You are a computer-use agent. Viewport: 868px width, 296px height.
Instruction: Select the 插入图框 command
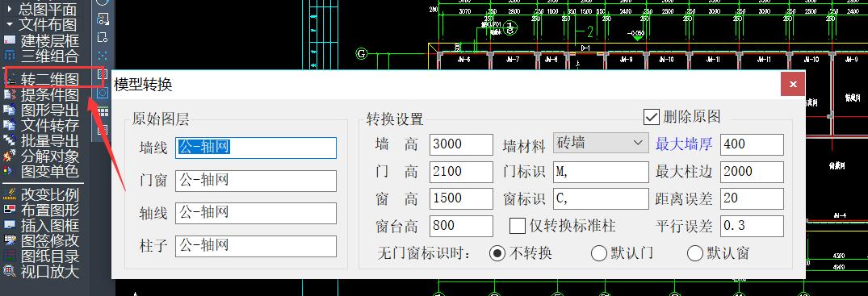pos(41,226)
